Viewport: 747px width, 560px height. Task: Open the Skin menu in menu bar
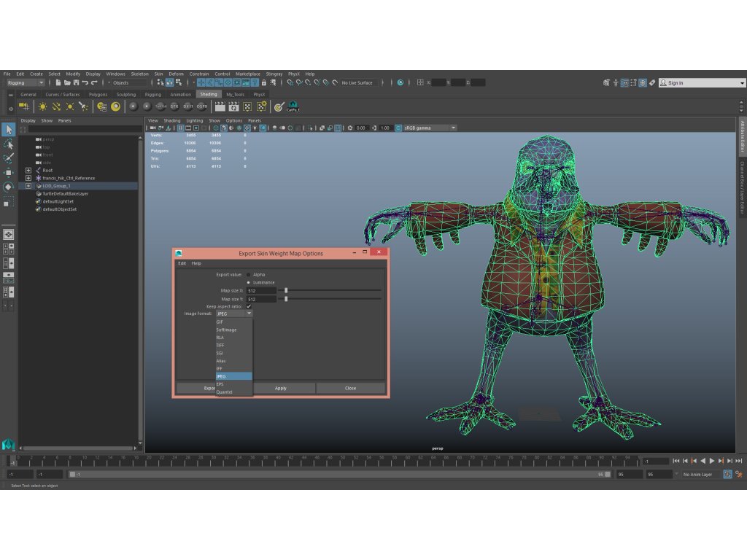click(158, 74)
